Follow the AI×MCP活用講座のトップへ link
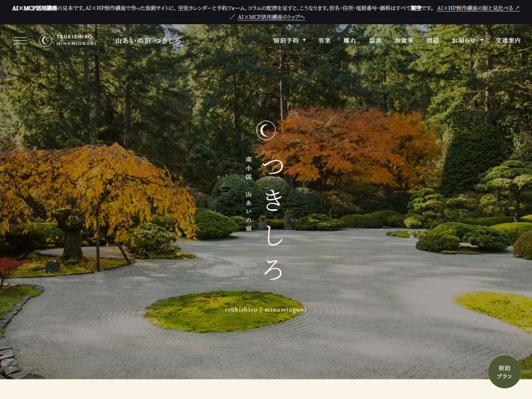This screenshot has width=532, height=399. [x=271, y=17]
